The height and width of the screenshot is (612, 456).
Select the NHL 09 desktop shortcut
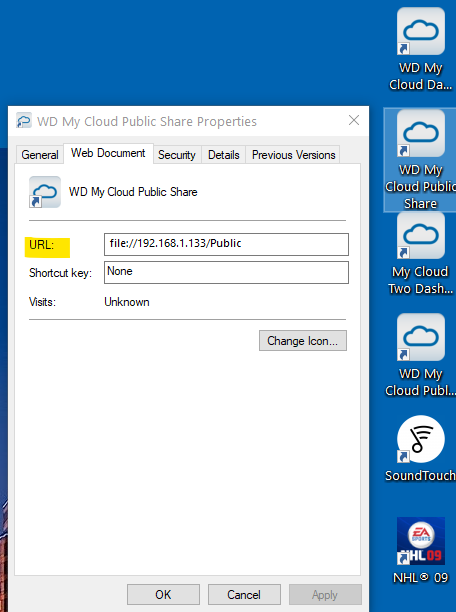click(x=421, y=550)
